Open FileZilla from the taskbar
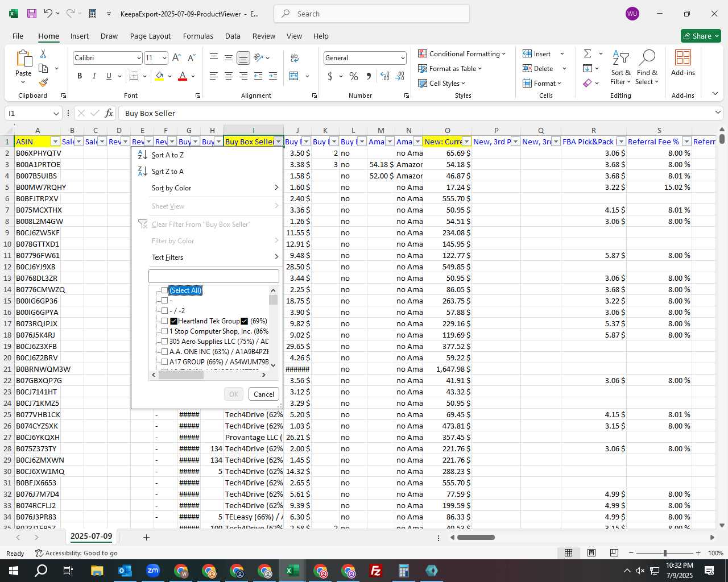Image resolution: width=728 pixels, height=582 pixels. click(376, 571)
